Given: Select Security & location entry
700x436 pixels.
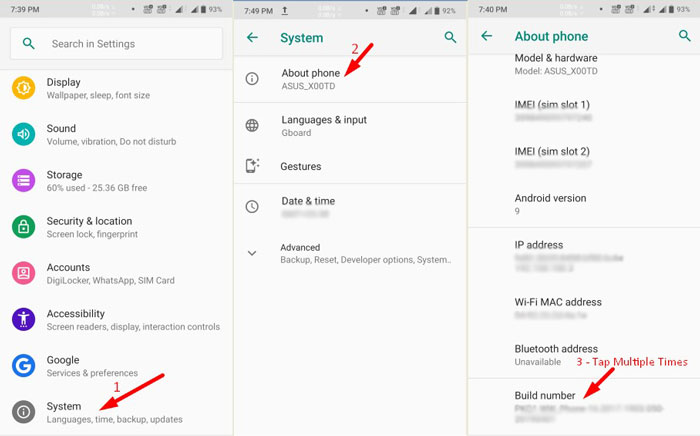Looking at the screenshot, I should pyautogui.click(x=116, y=227).
